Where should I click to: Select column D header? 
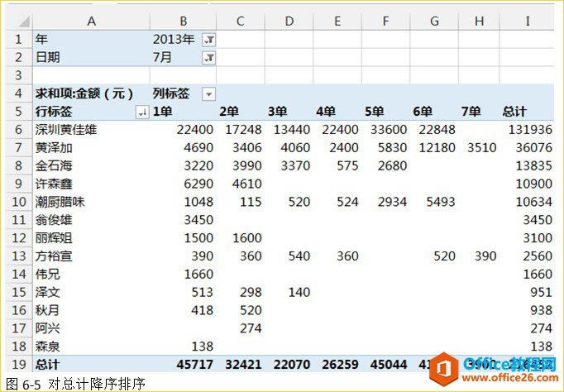click(x=289, y=22)
